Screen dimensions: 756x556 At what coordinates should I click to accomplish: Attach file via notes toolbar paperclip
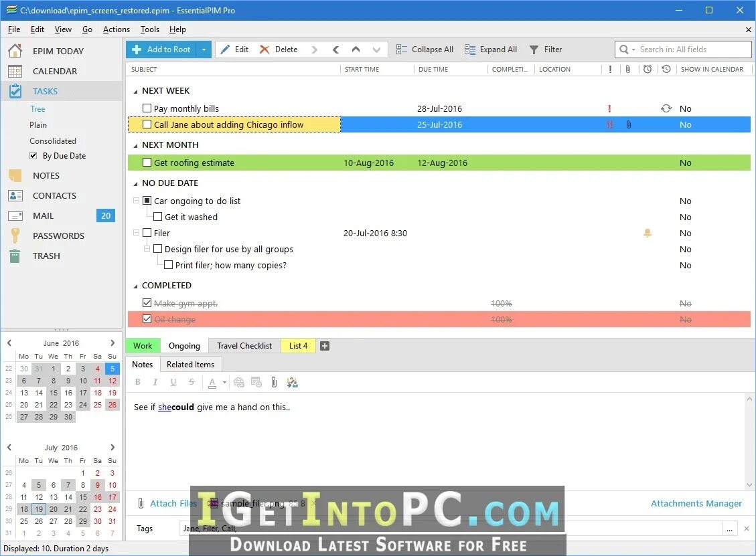coord(274,383)
